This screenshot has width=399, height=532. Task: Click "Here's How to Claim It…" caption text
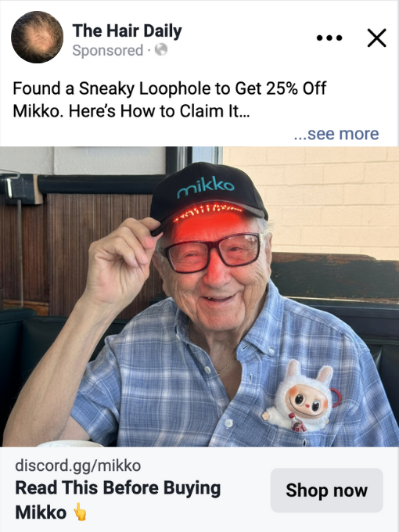tap(159, 111)
